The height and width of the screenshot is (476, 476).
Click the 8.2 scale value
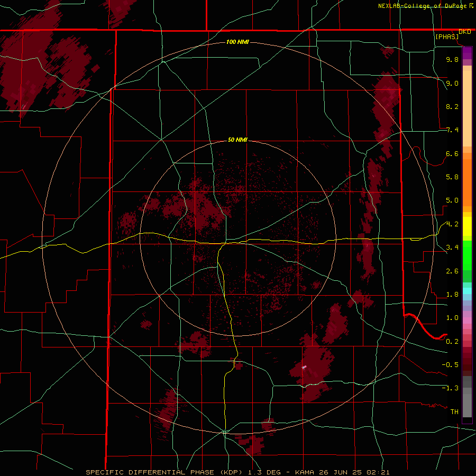pos(452,106)
